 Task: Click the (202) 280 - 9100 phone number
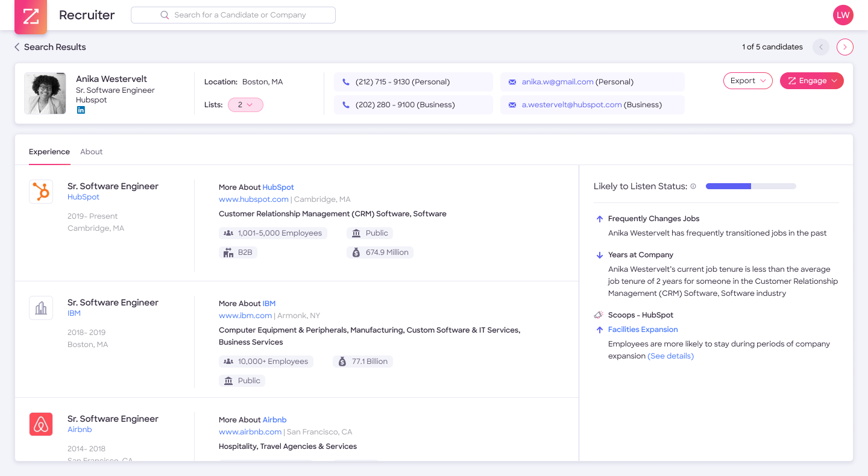(x=405, y=105)
